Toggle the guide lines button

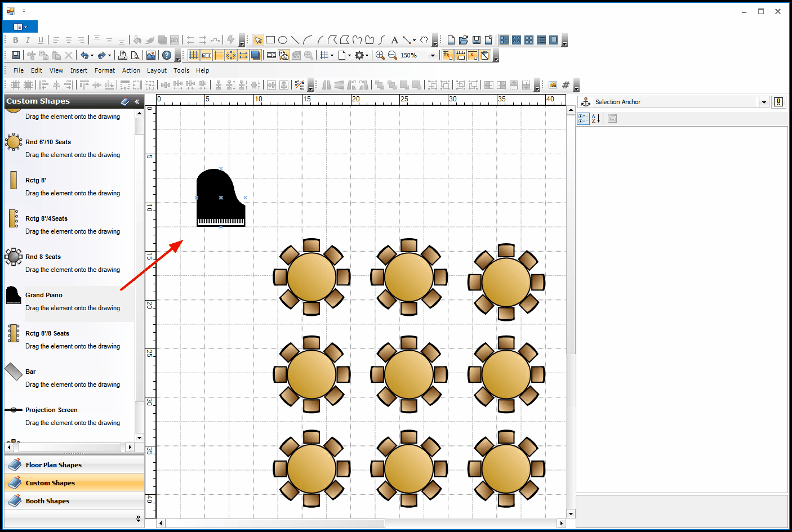click(x=219, y=55)
